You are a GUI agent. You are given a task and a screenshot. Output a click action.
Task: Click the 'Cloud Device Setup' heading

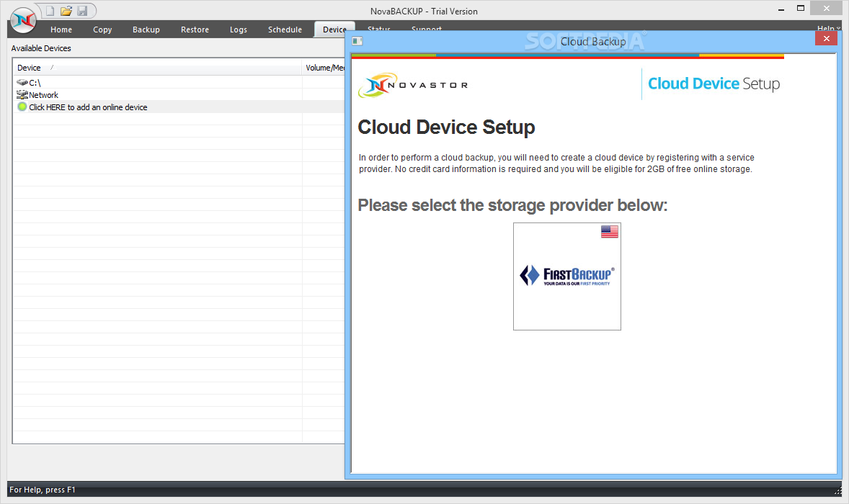[446, 127]
